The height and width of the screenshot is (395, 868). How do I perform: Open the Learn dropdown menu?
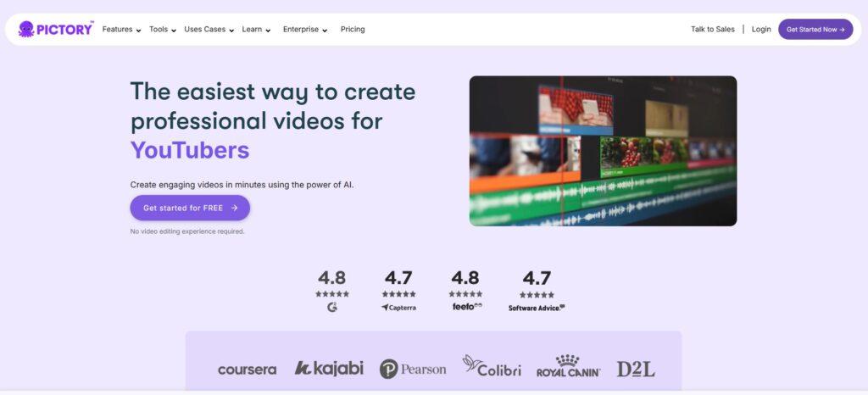coord(256,30)
